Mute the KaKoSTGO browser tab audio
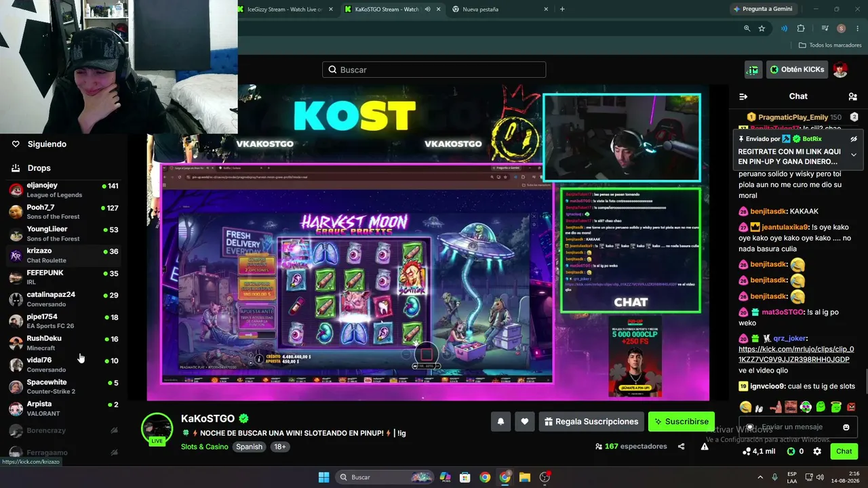 427,9
